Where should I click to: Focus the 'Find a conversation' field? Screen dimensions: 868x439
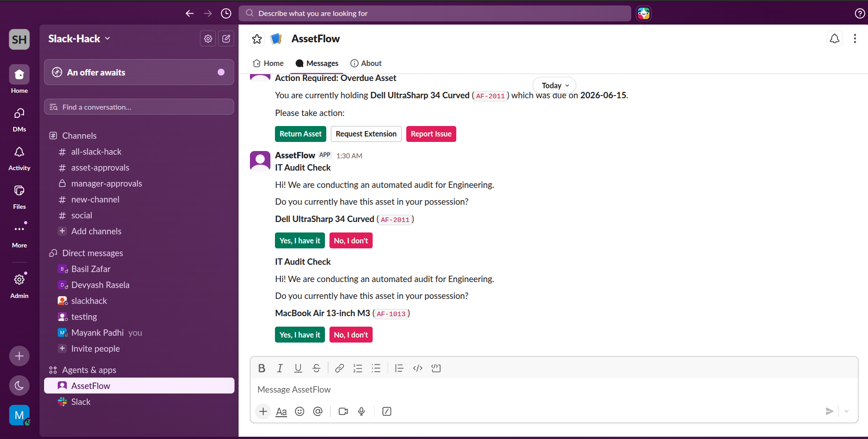[139, 107]
